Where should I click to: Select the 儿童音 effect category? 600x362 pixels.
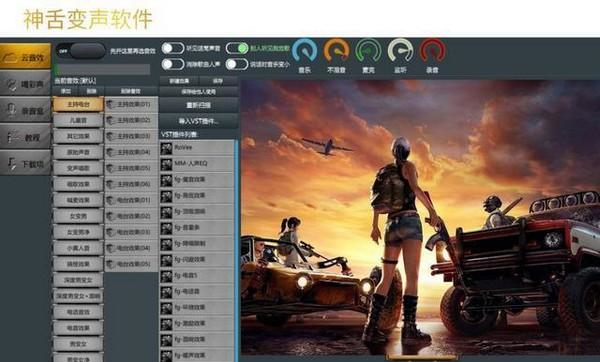tap(78, 120)
